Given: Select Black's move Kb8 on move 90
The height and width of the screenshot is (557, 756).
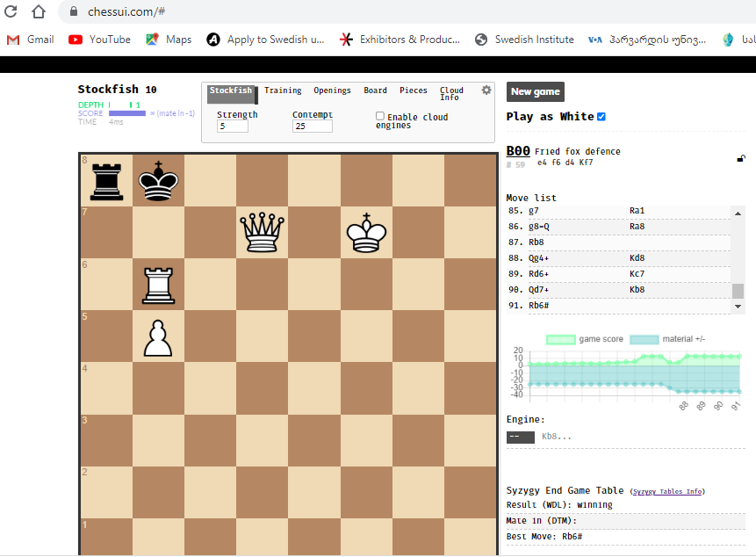Looking at the screenshot, I should point(637,289).
